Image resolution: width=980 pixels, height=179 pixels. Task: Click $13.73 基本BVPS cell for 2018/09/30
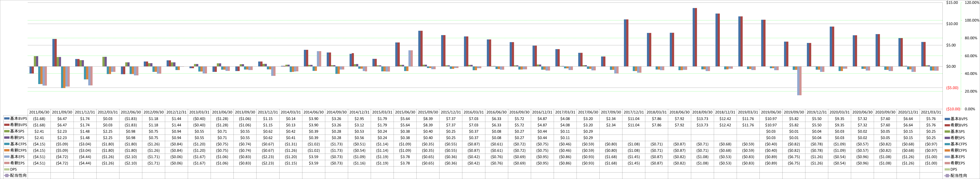click(x=703, y=118)
